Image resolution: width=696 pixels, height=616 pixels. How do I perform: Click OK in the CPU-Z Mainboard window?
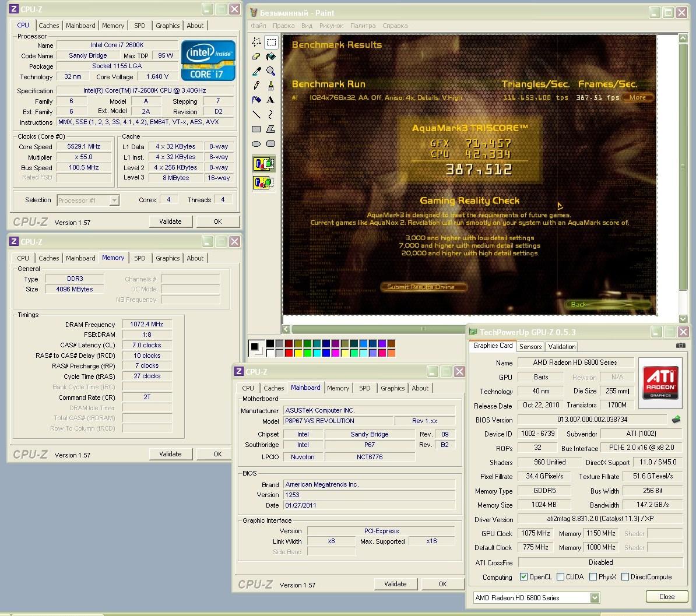pyautogui.click(x=442, y=584)
